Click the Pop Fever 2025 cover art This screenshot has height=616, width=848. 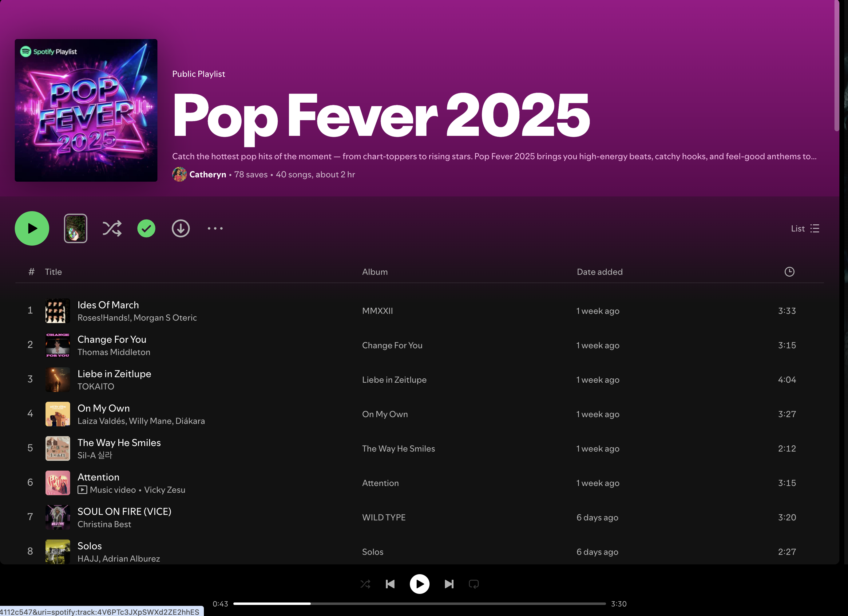point(86,110)
